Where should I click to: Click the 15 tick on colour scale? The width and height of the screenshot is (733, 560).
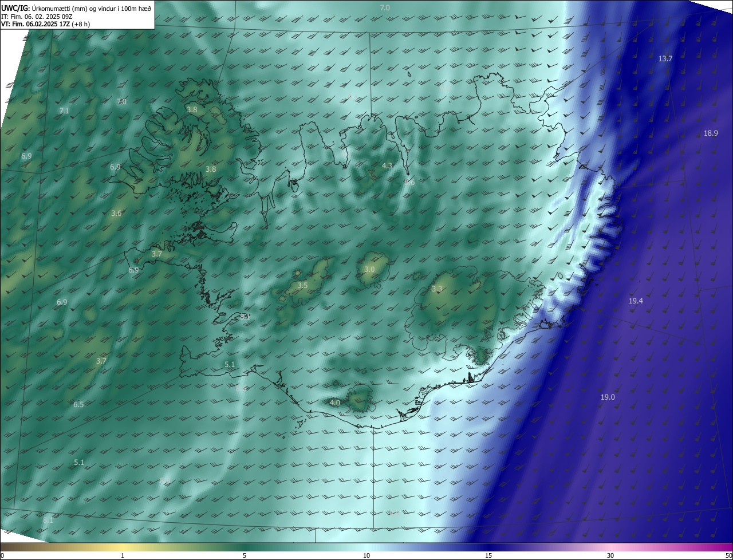488,555
